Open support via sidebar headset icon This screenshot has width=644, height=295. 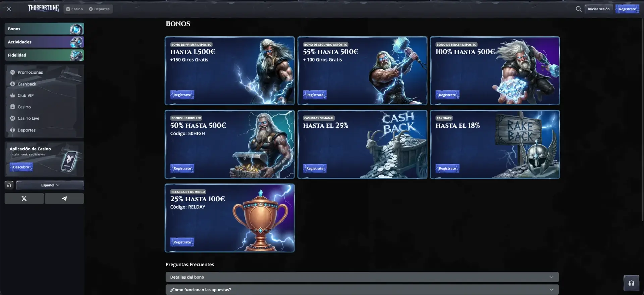click(x=9, y=185)
